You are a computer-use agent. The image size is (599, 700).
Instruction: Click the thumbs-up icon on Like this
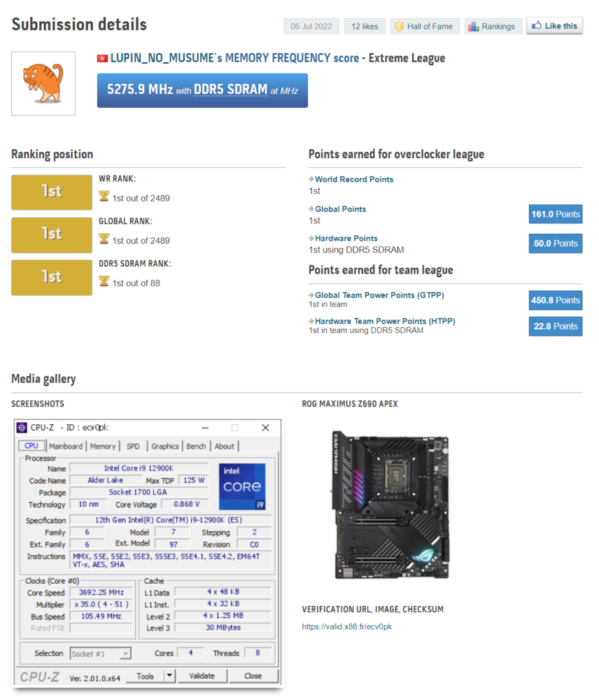(537, 25)
